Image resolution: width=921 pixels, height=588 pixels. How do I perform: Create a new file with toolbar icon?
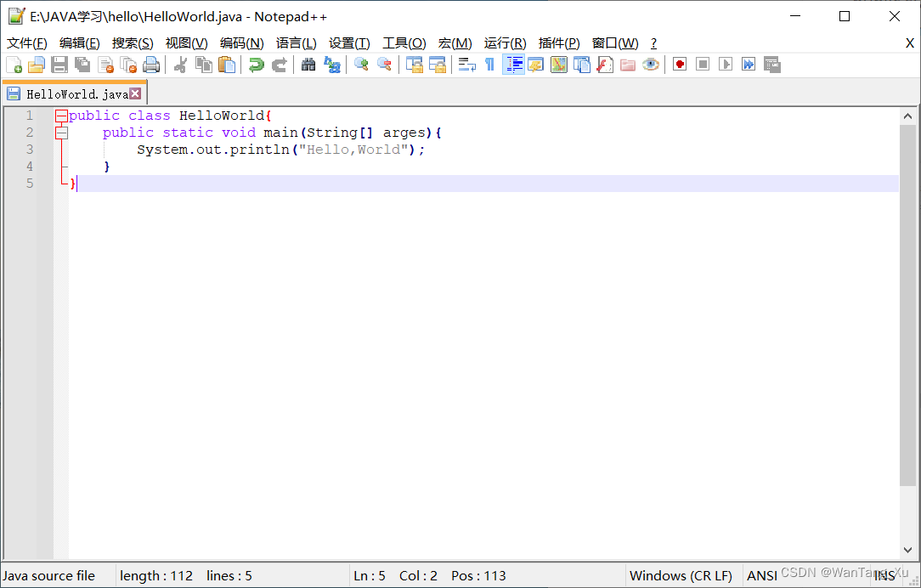pyautogui.click(x=14, y=65)
